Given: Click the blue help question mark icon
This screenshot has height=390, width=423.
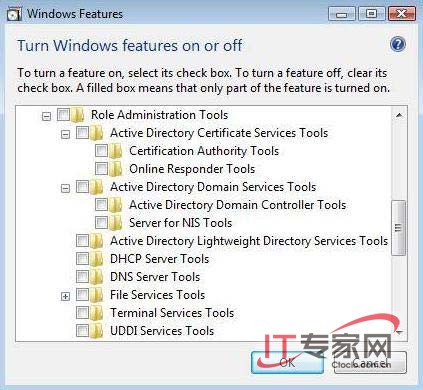Looking at the screenshot, I should 398,44.
